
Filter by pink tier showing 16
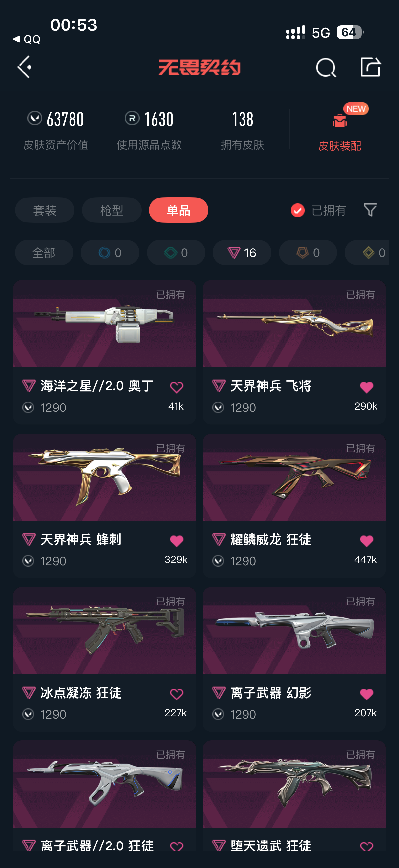tap(242, 252)
